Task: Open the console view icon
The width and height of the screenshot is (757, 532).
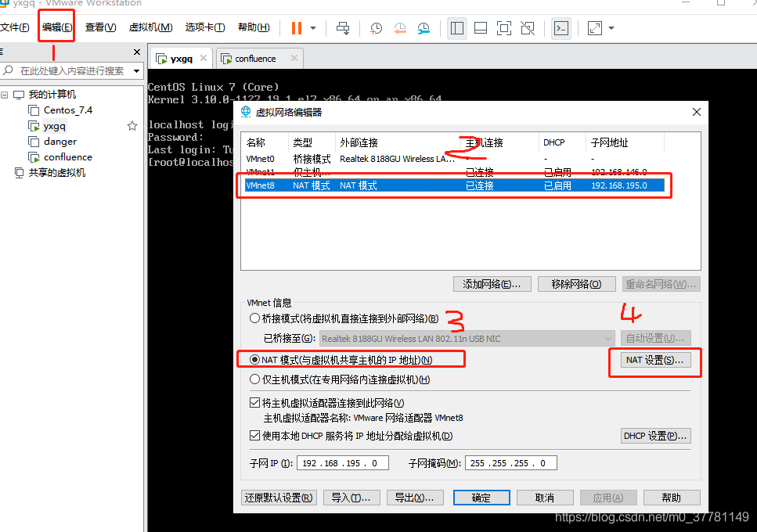Action: [561, 28]
